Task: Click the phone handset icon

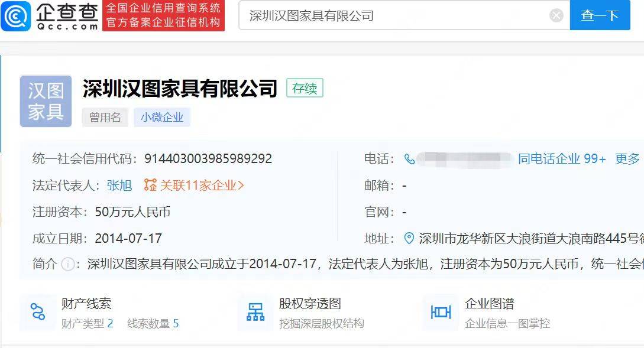Action: pyautogui.click(x=409, y=159)
